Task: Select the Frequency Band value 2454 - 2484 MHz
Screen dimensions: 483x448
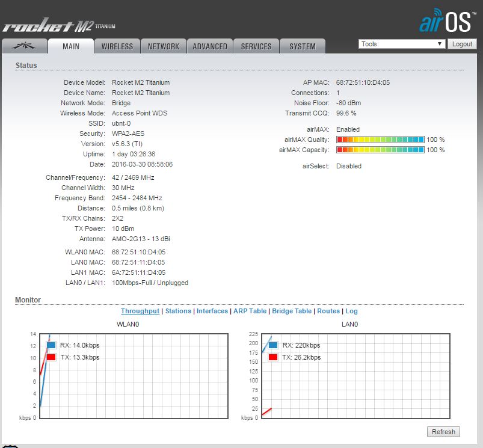Action: 137,198
